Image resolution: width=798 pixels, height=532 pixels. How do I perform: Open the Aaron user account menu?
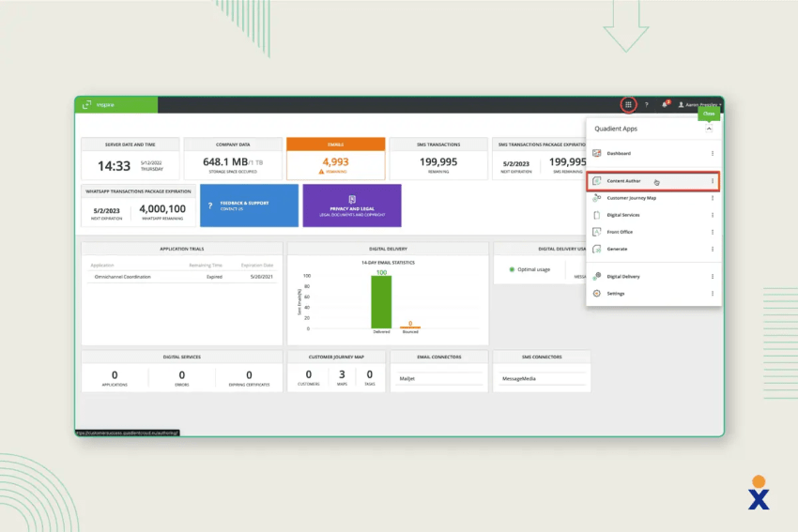(699, 105)
